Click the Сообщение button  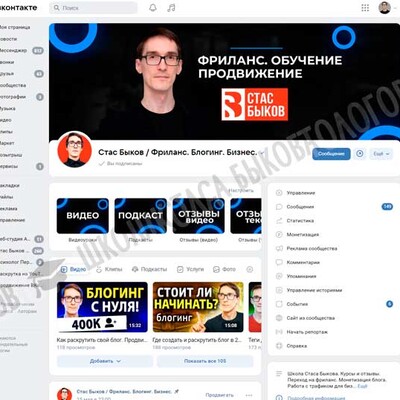[331, 154]
